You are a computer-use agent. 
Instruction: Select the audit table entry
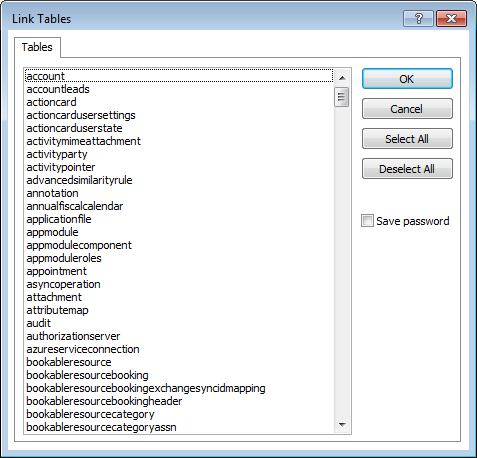[x=179, y=323]
